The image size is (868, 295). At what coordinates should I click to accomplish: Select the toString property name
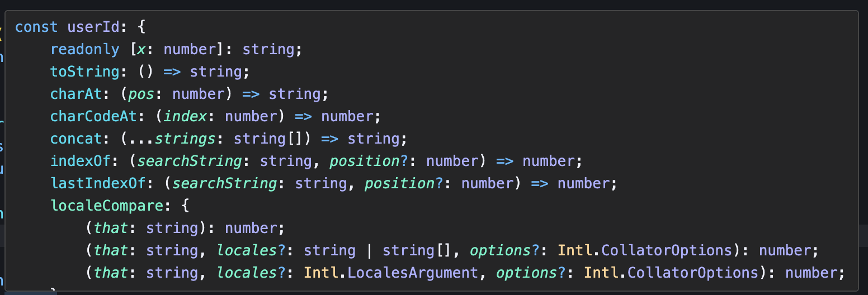[85, 72]
